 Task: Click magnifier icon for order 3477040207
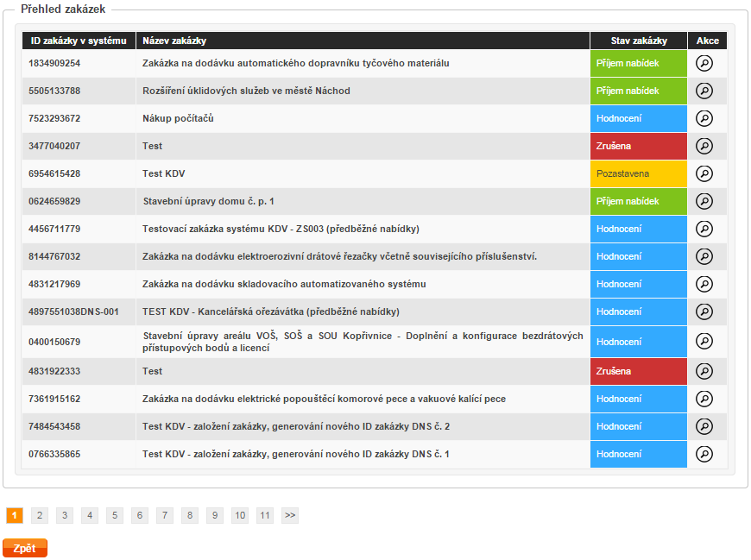point(704,146)
